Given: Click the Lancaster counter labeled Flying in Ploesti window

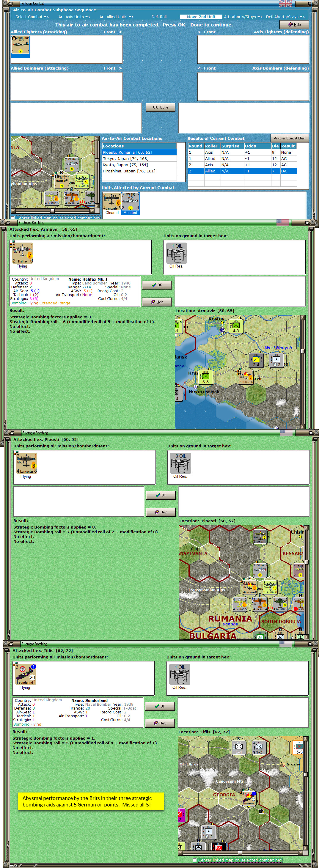Looking at the screenshot, I should [27, 463].
